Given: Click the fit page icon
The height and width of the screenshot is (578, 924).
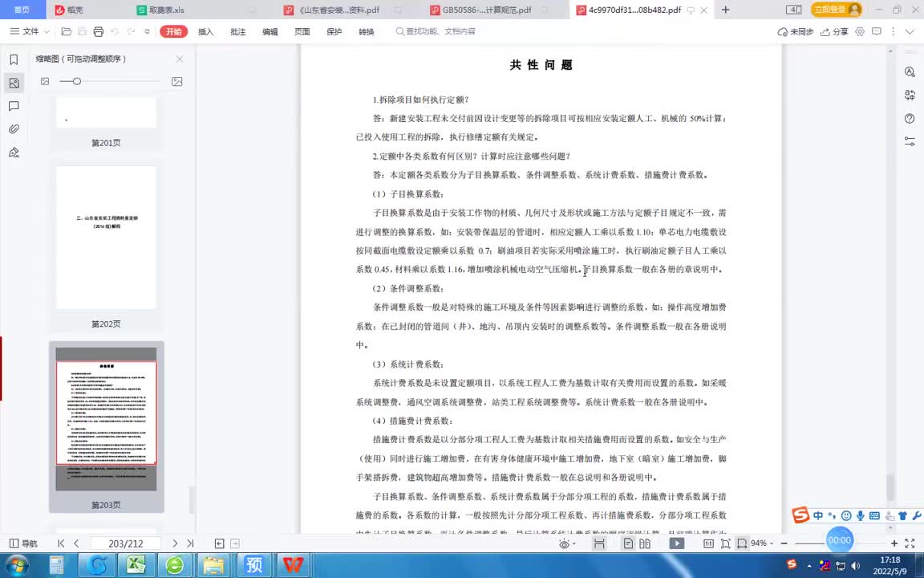Looking at the screenshot, I should (x=725, y=543).
